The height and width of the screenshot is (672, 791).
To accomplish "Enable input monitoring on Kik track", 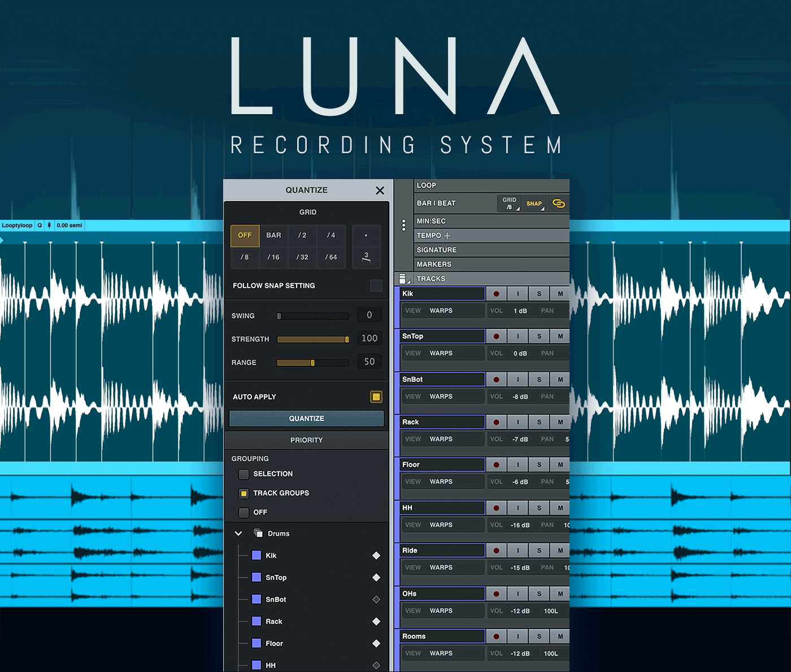I will pos(518,294).
